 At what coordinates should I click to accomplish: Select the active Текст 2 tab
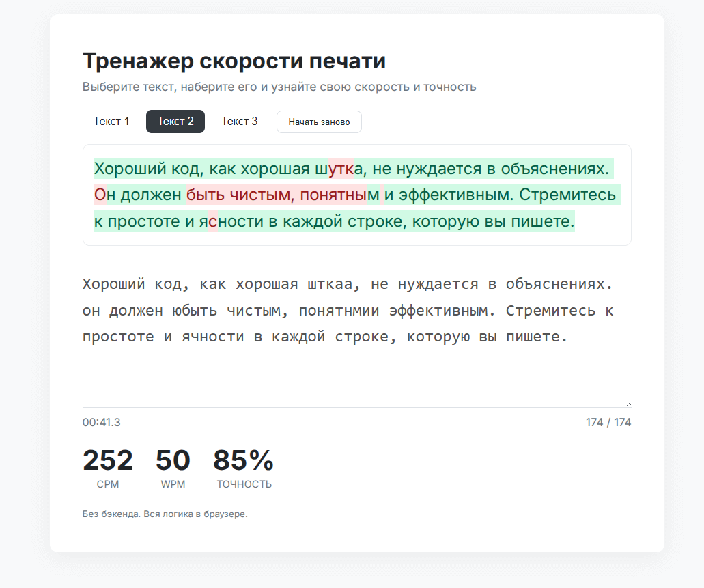click(175, 122)
